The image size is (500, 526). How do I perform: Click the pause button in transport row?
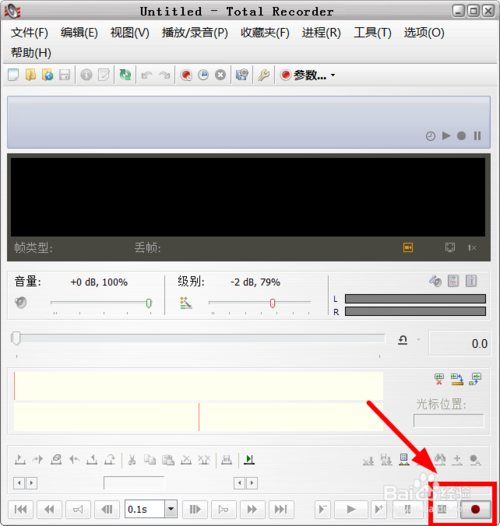[x=408, y=509]
